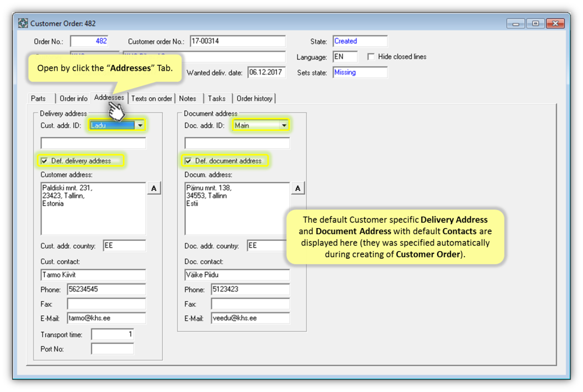Screen dimensions: 583x392
Task: Click the Order No. field showing 482
Action: (89, 41)
